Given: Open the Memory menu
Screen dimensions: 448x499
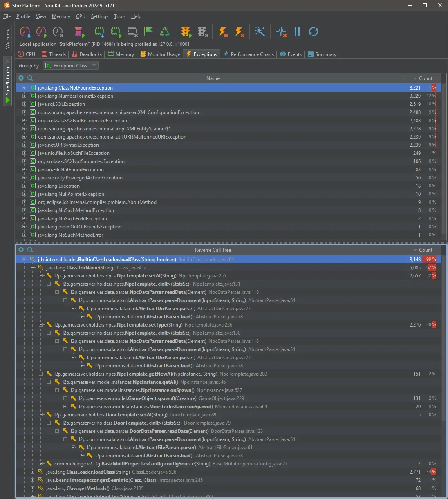Looking at the screenshot, I should 61,16.
